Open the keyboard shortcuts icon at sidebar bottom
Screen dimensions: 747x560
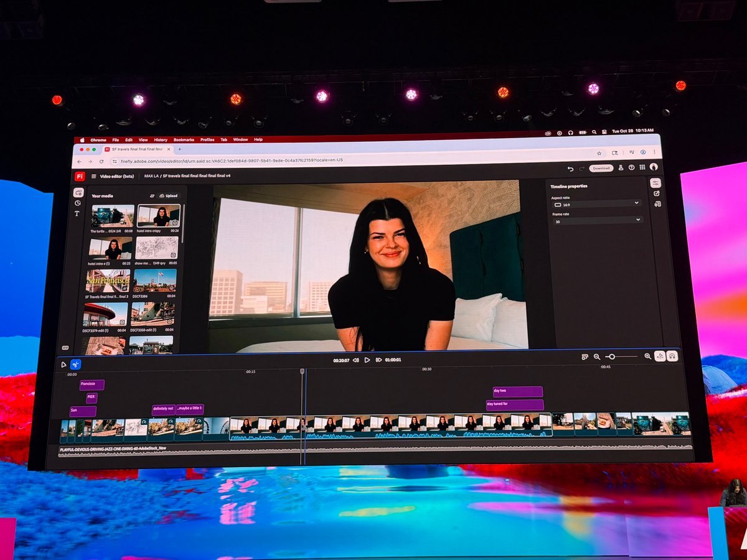pyautogui.click(x=65, y=348)
